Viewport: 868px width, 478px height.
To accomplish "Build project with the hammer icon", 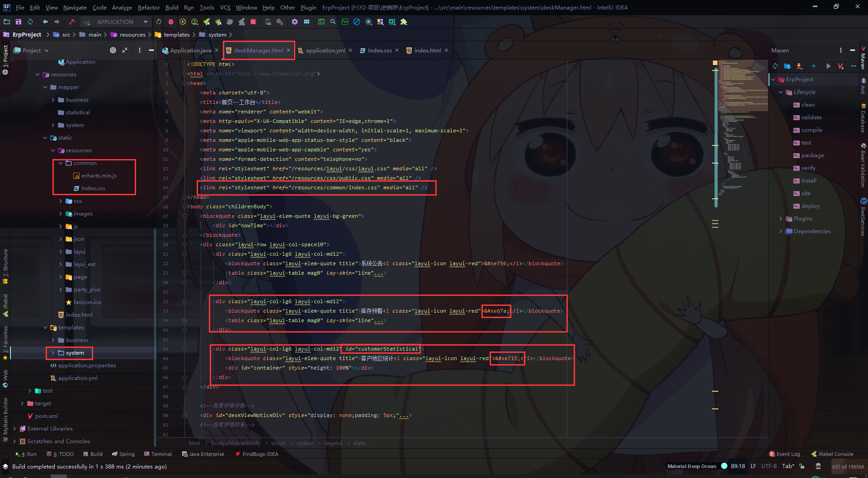I will (71, 22).
